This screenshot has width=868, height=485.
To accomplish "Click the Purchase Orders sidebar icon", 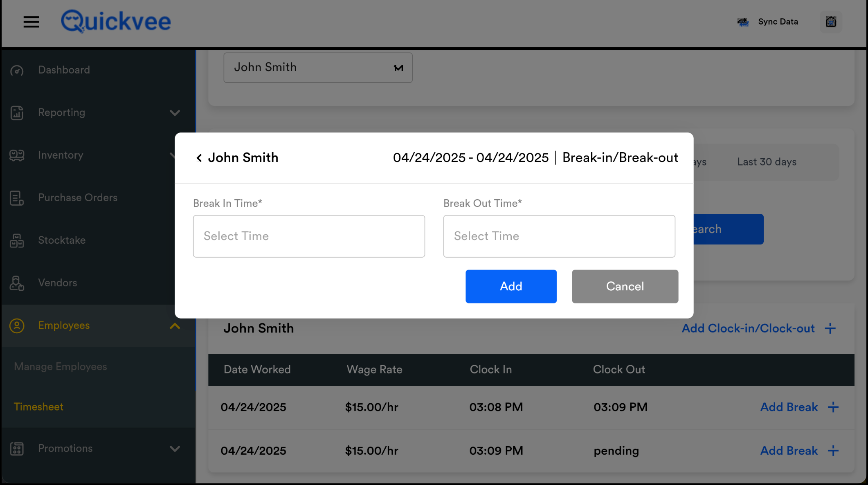I will tap(17, 198).
